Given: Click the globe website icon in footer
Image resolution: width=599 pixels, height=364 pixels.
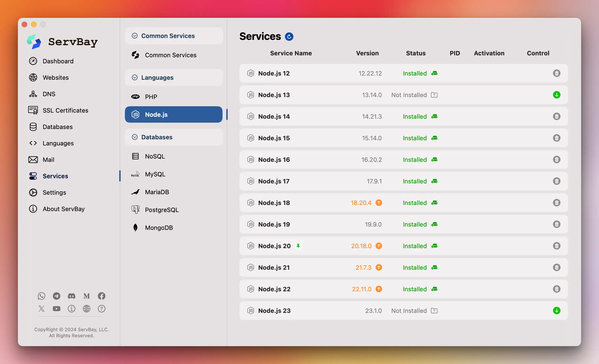Looking at the screenshot, I should click(87, 309).
